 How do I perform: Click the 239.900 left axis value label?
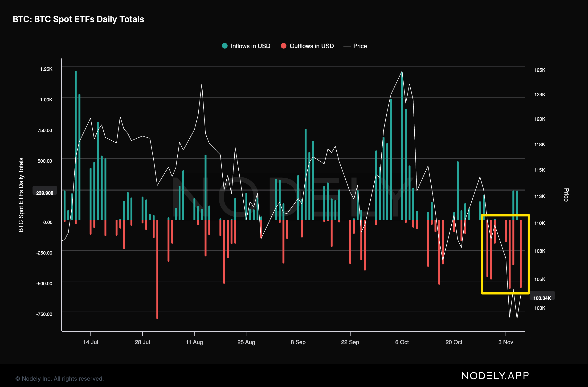point(45,193)
